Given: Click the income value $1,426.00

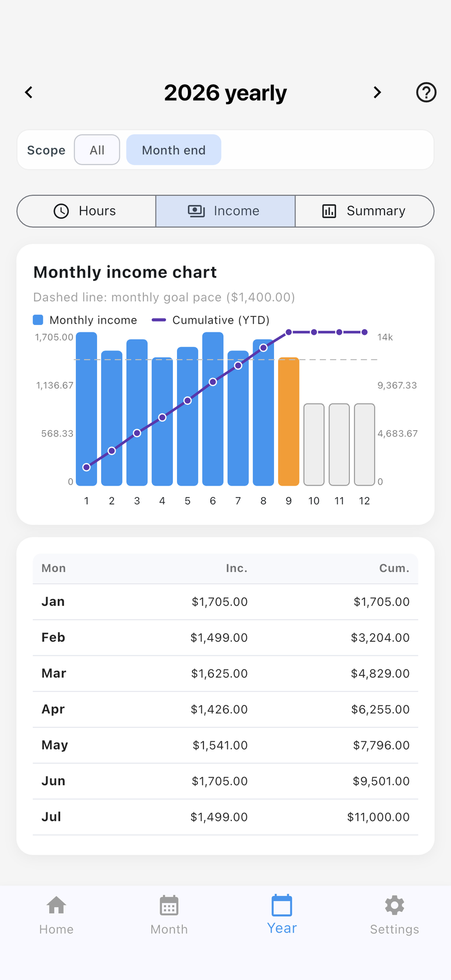Looking at the screenshot, I should click(219, 709).
